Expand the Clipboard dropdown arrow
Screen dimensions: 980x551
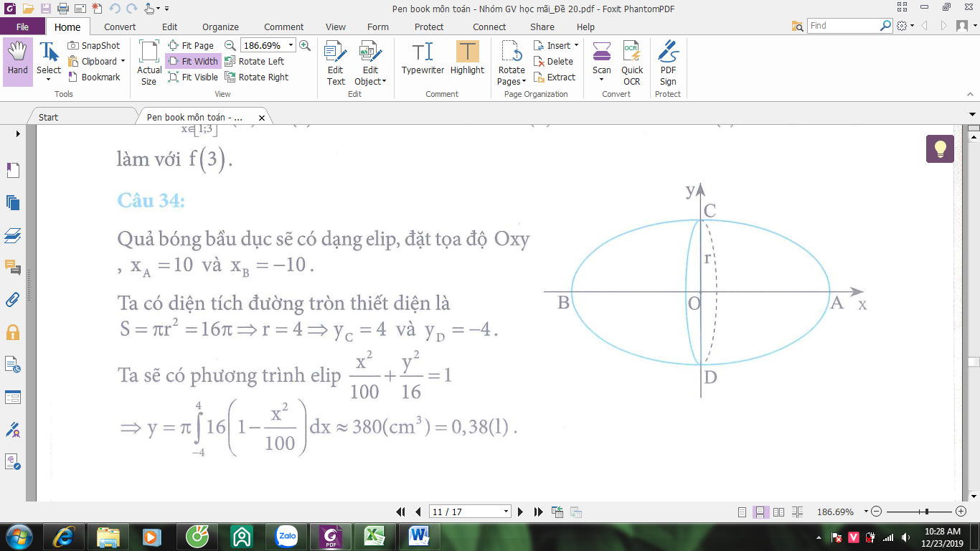click(x=123, y=62)
